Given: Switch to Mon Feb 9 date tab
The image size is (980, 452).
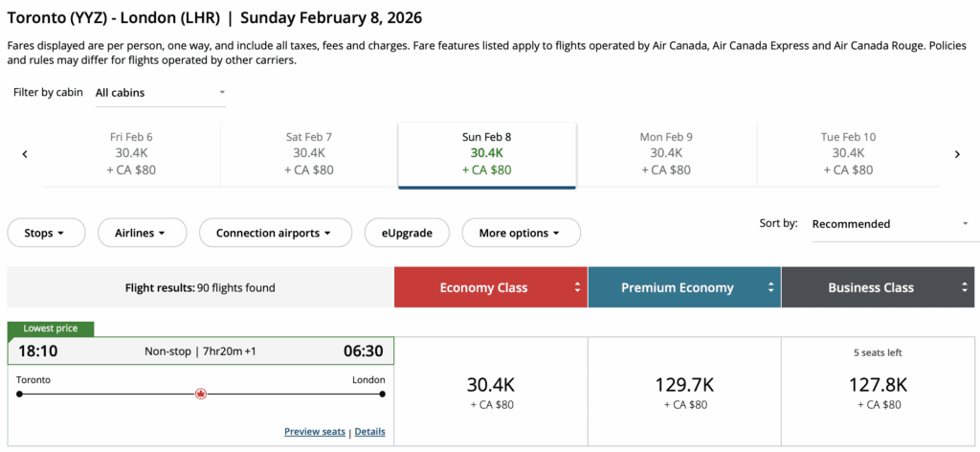Looking at the screenshot, I should 666,153.
